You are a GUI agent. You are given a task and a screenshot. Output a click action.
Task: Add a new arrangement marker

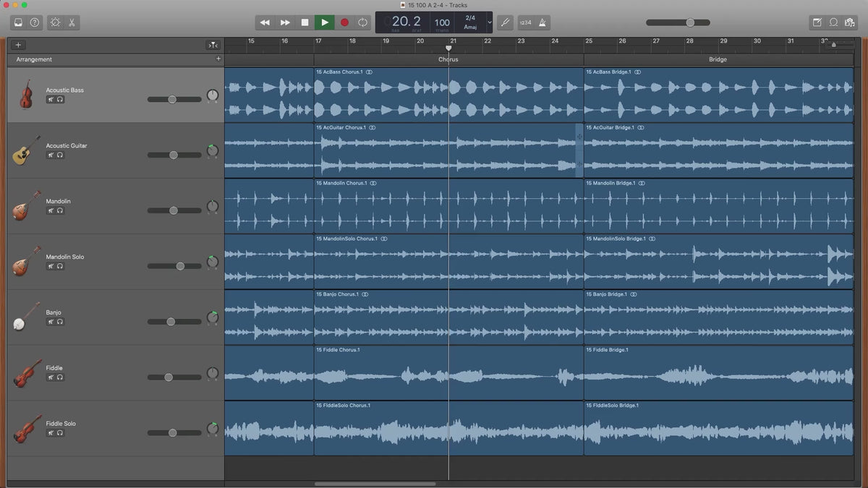coord(218,59)
